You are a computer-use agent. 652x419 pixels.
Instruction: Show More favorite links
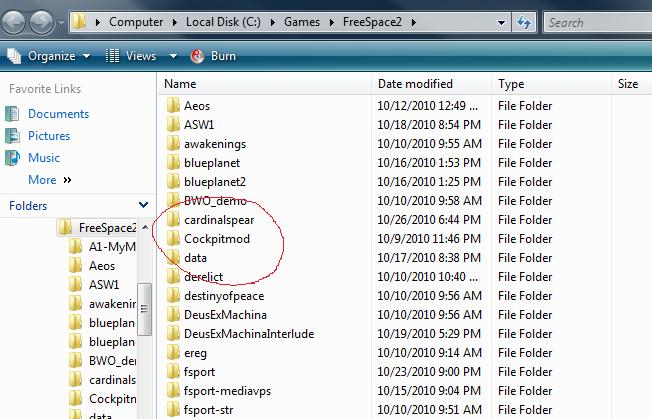(x=49, y=180)
